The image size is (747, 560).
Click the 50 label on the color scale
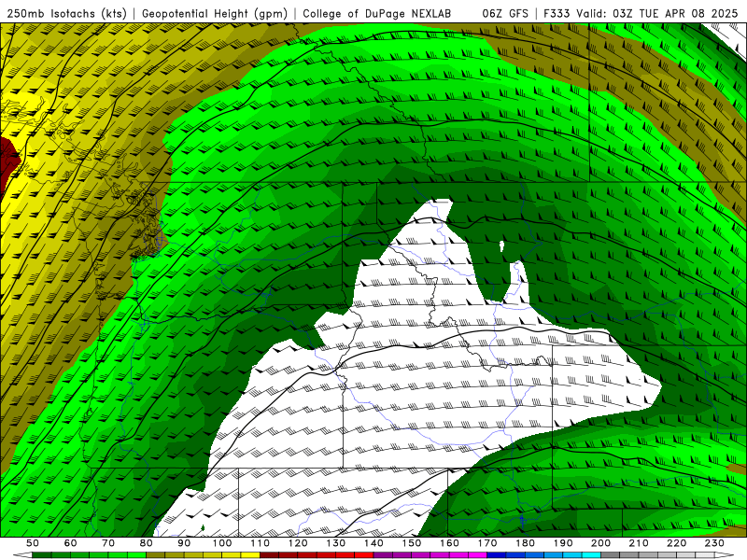click(33, 543)
